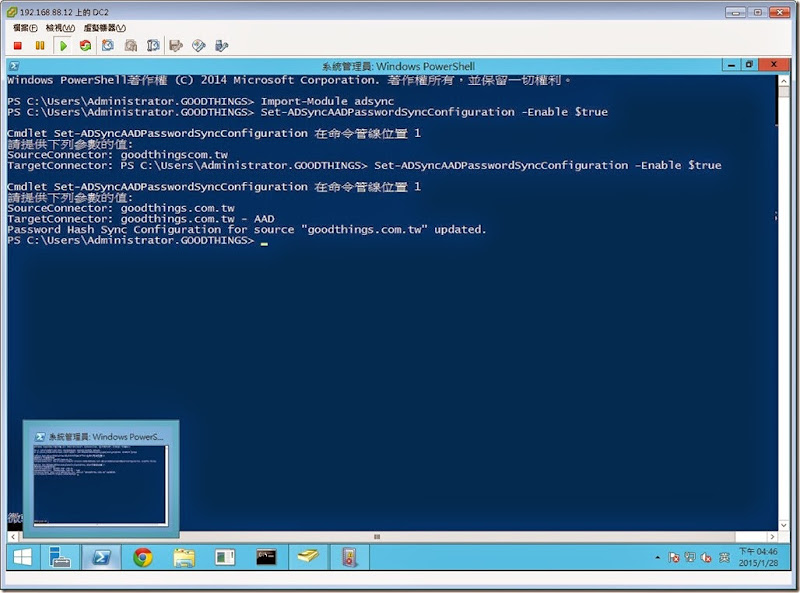Screen dimensions: 800x593
Task: Click the CD/DVD drive connect icon
Action: click(x=198, y=46)
